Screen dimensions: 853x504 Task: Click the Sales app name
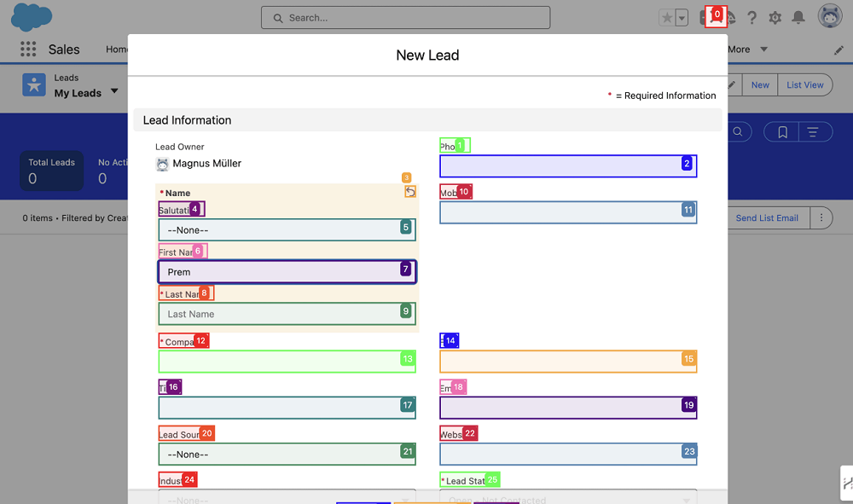point(64,49)
